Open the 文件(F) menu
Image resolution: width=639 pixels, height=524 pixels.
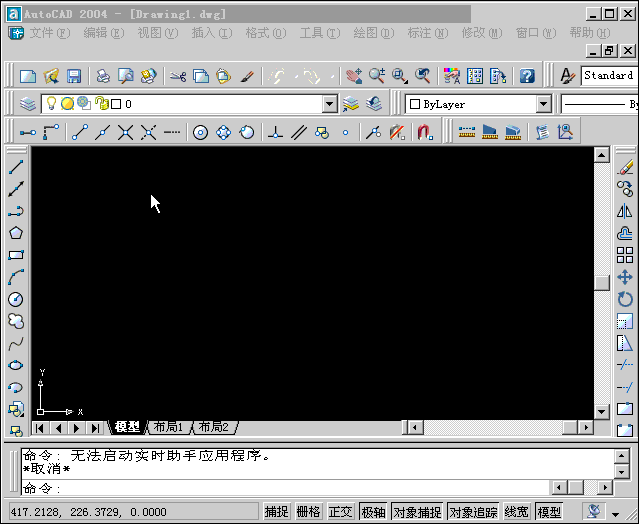pyautogui.click(x=49, y=33)
